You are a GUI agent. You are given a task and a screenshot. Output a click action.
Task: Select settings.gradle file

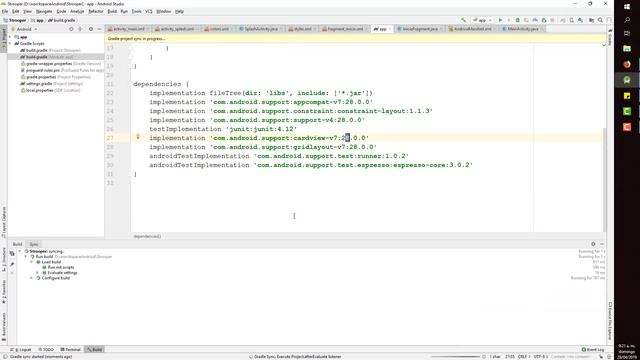coord(51,84)
